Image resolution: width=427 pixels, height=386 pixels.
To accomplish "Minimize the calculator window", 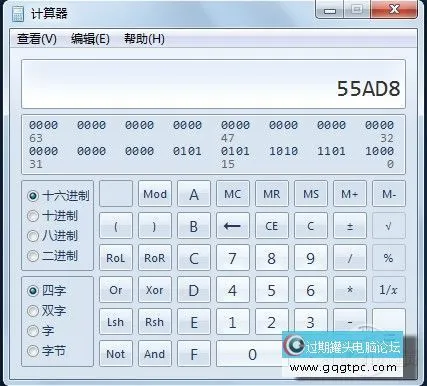I will (x=329, y=10).
